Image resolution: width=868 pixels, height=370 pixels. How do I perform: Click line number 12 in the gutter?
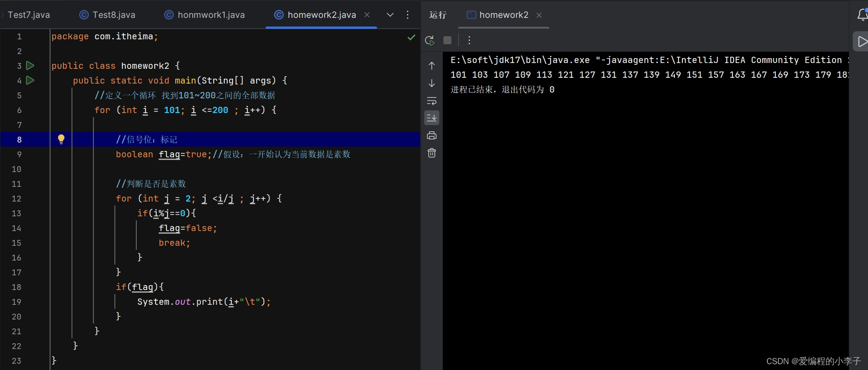coord(17,198)
